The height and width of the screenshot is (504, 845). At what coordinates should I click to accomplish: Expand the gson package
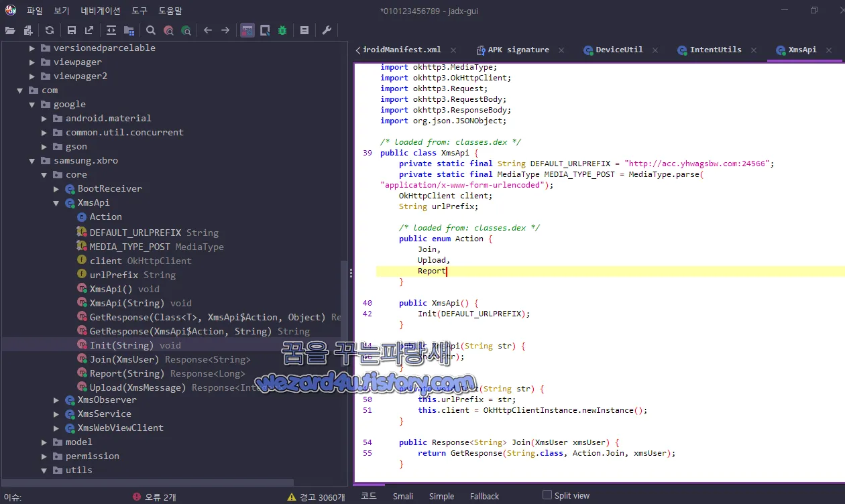[x=44, y=146]
